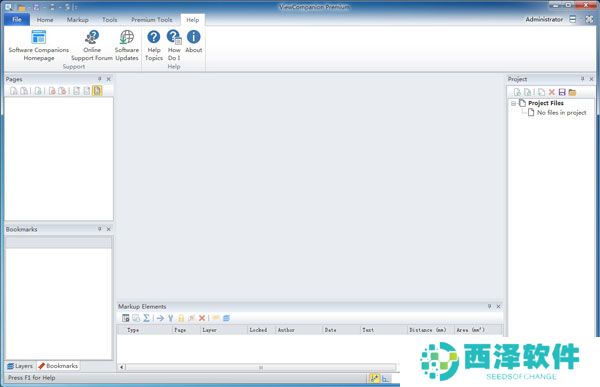Viewport: 600px width, 387px height.
Task: Save the project with the floppy disk icon
Action: (x=562, y=92)
